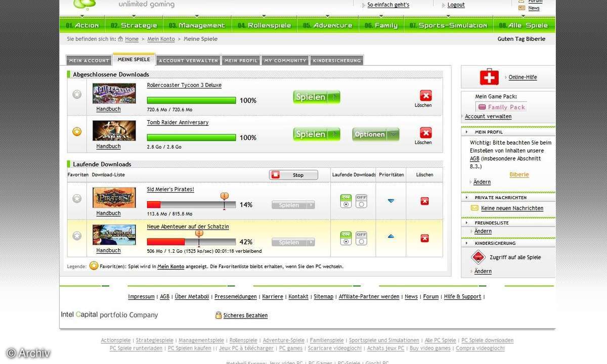Viewport: 607px width, 364px height.
Task: Open the 06 Family category dropdown
Action: 381,25
